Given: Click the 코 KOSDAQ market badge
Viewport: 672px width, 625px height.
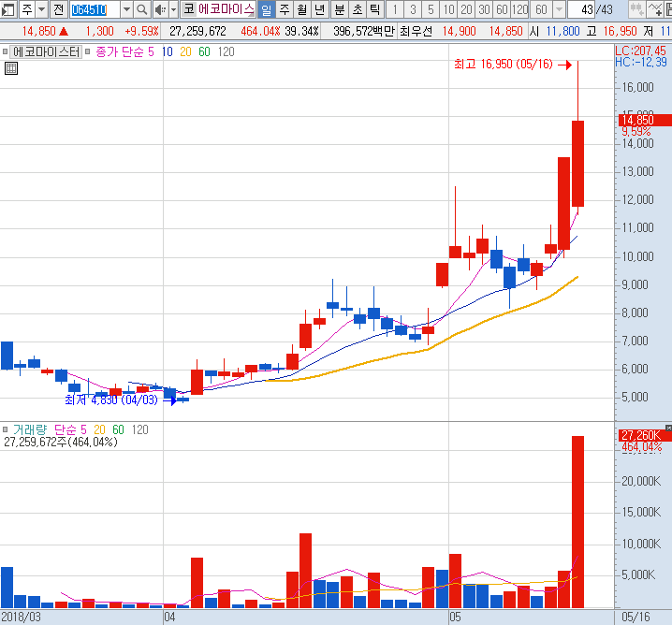Looking at the screenshot, I should point(188,9).
